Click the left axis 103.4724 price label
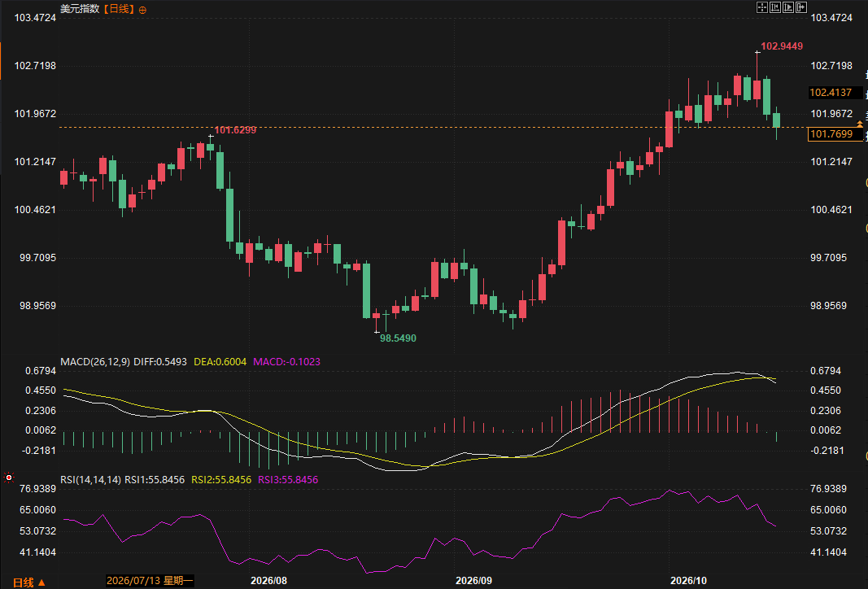The width and height of the screenshot is (868, 589). (35, 18)
